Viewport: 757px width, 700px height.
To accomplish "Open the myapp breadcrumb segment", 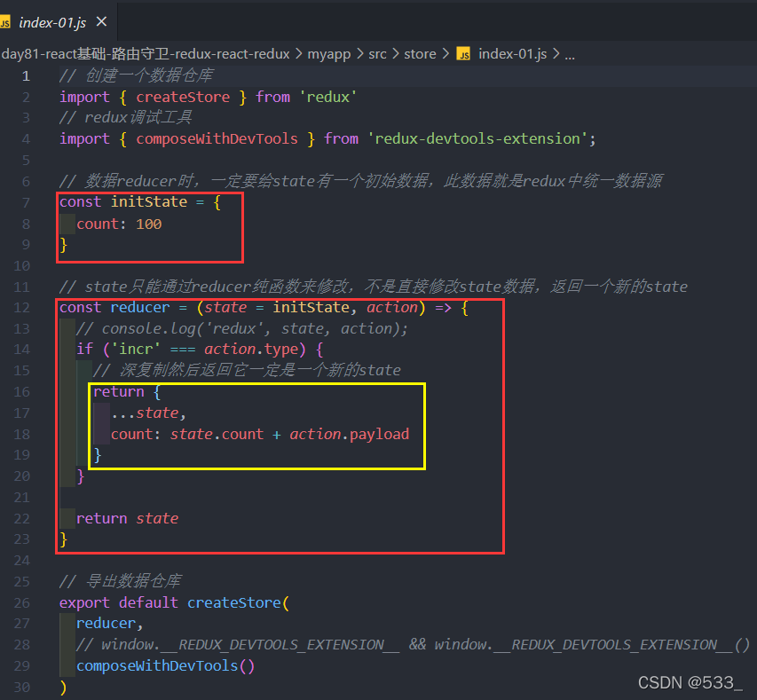I will click(328, 53).
